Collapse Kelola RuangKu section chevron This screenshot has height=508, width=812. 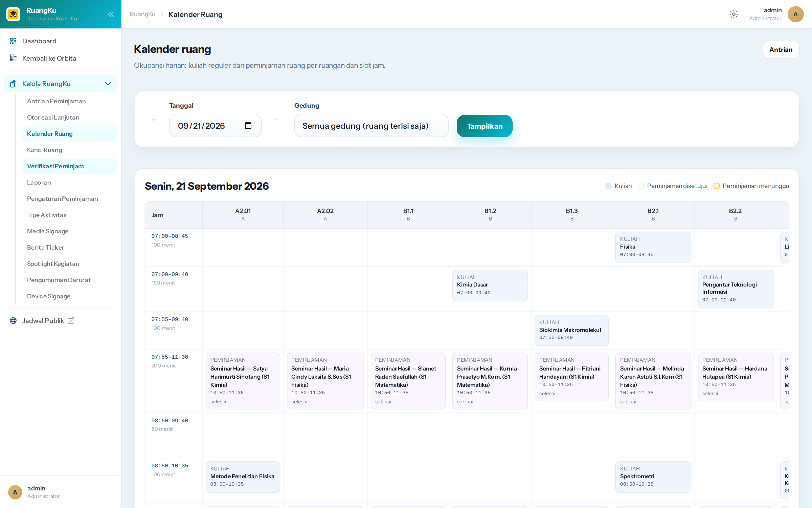pos(108,84)
